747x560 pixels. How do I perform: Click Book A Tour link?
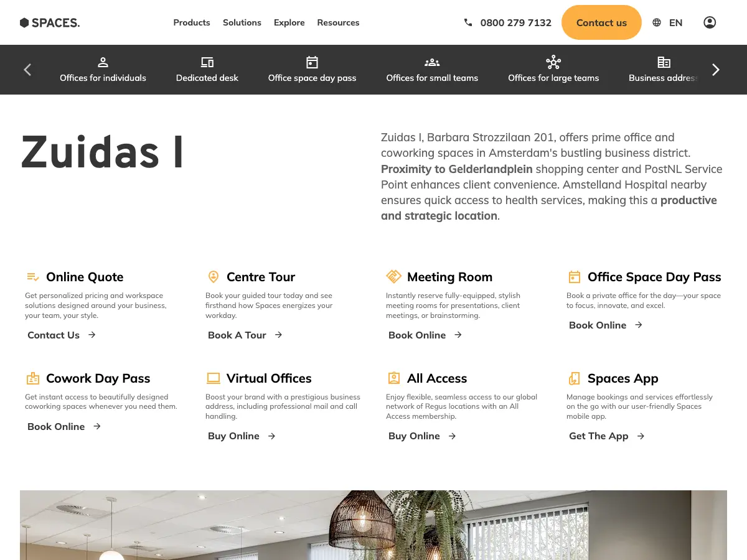click(237, 335)
